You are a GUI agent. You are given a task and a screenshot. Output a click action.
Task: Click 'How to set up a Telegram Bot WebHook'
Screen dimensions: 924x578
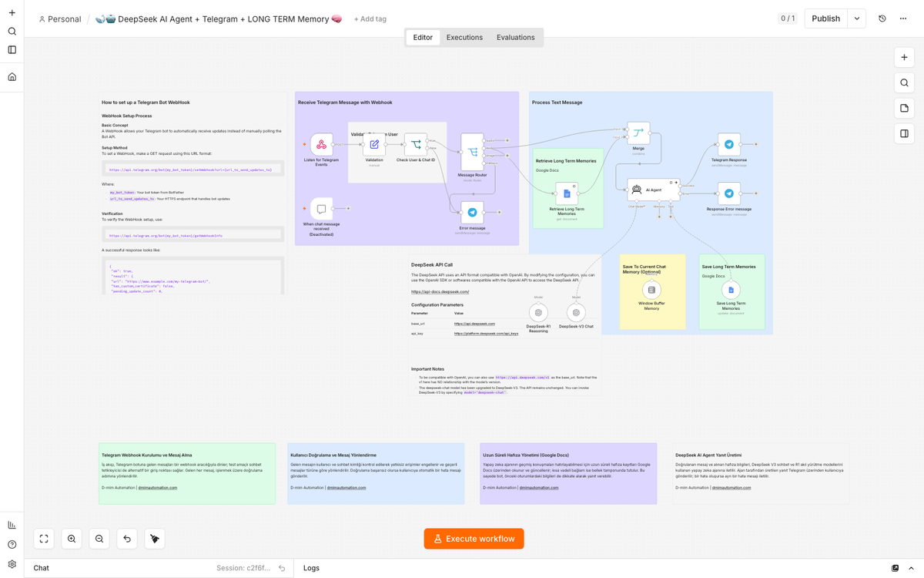tap(146, 102)
